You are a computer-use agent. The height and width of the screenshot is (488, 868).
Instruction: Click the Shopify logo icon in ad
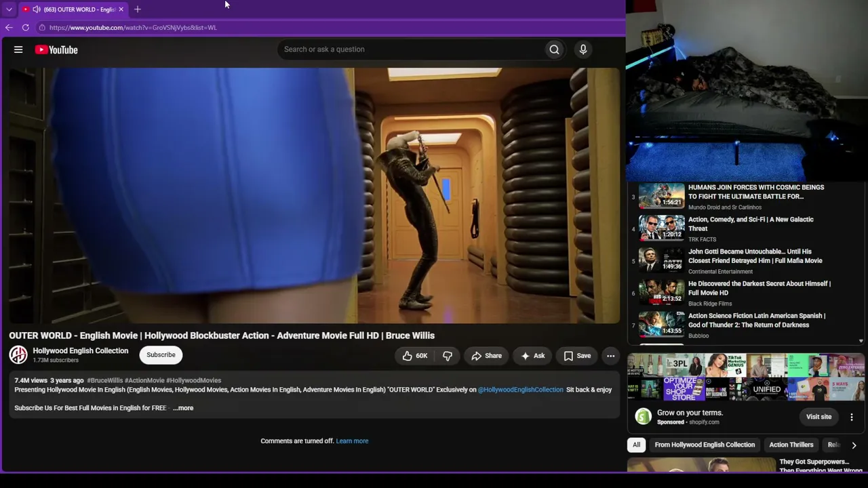(643, 417)
